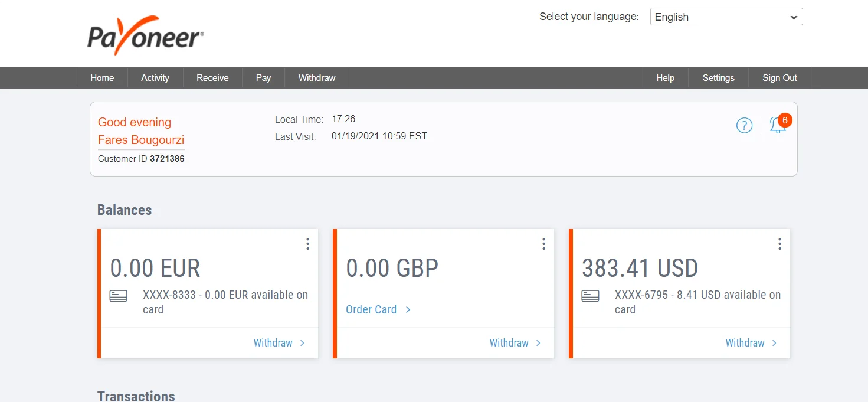Open three-dot menu on EUR balance card

click(x=307, y=244)
